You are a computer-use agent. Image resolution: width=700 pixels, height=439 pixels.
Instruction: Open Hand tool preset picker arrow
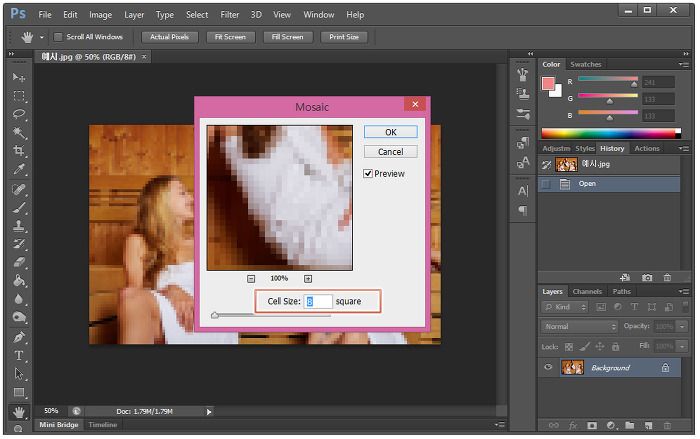[42, 38]
